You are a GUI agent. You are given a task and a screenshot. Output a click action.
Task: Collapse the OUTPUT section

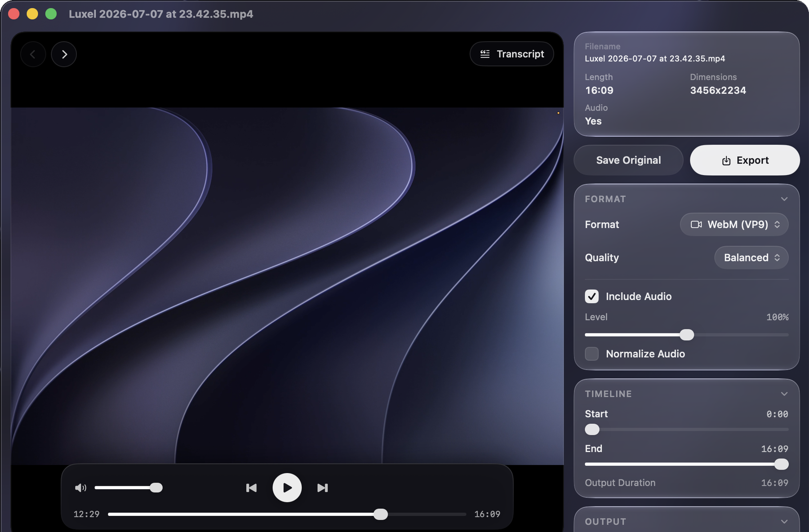pyautogui.click(x=784, y=522)
